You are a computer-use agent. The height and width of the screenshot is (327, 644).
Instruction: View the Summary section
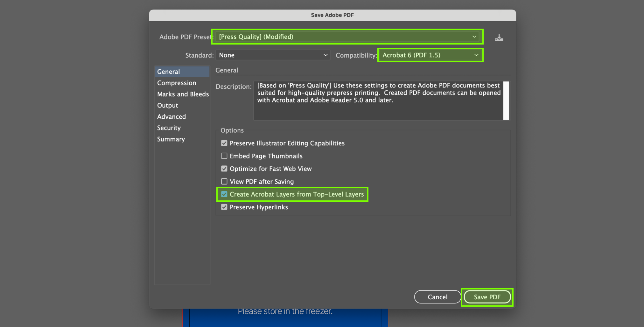tap(171, 139)
